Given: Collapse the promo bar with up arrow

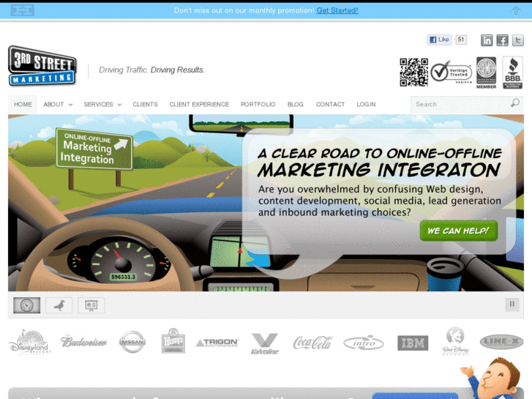Looking at the screenshot, I should coord(516,10).
